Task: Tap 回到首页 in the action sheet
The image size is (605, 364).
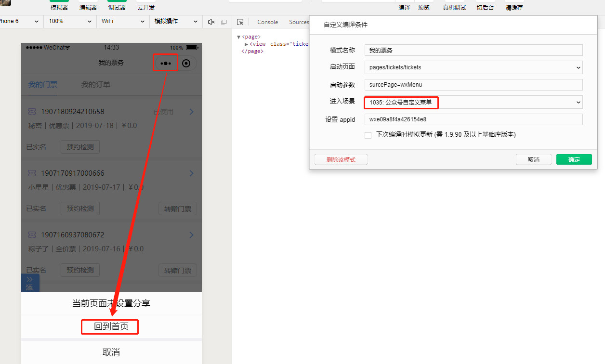Action: click(x=111, y=327)
